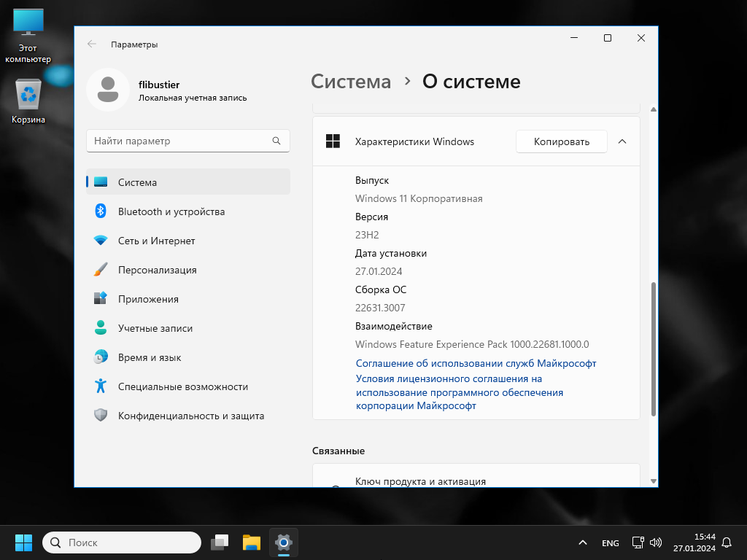Close the Параметры window
The height and width of the screenshot is (560, 747).
coord(641,38)
